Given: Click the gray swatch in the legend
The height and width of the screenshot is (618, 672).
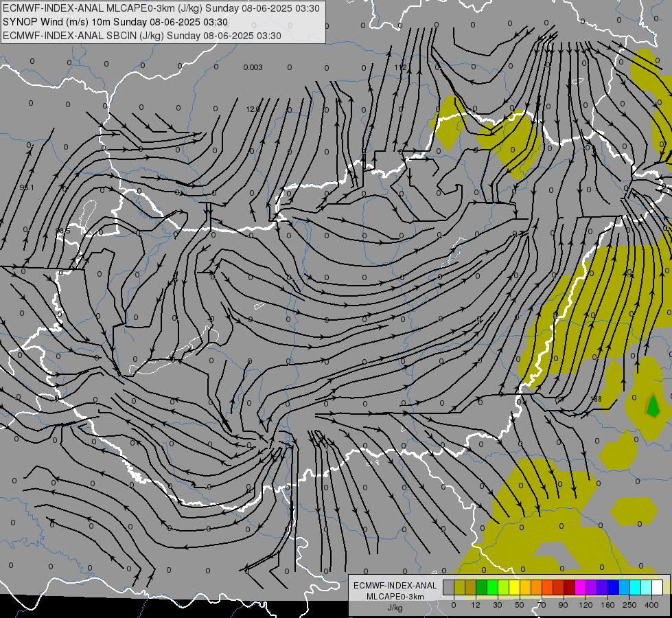Looking at the screenshot, I should click(449, 587).
